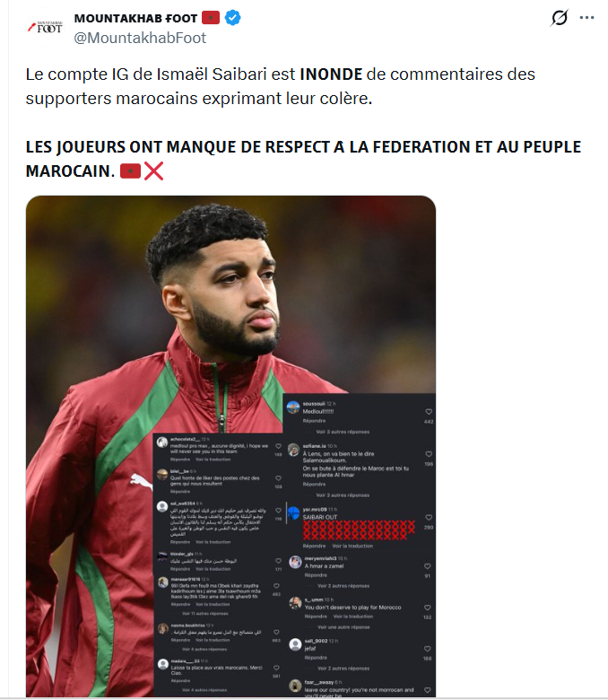The width and height of the screenshot is (608, 700).
Task: Open the Grok explain icon
Action: tap(559, 18)
